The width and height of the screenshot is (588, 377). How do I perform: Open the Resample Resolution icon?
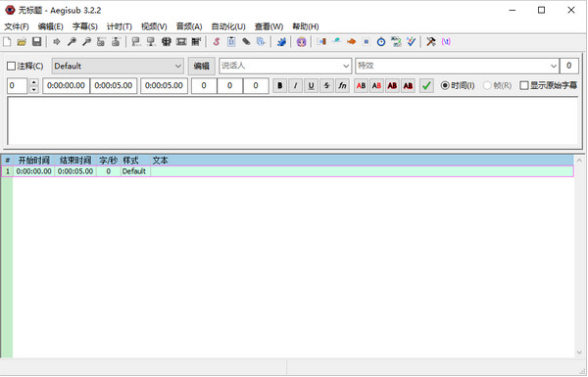(x=367, y=41)
